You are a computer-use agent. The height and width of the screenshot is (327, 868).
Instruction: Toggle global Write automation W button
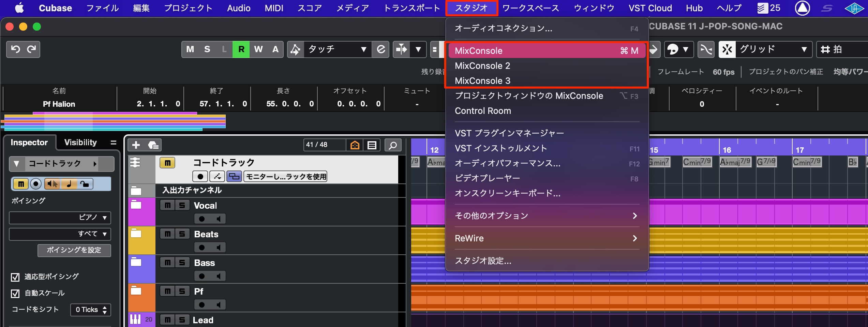click(x=258, y=49)
